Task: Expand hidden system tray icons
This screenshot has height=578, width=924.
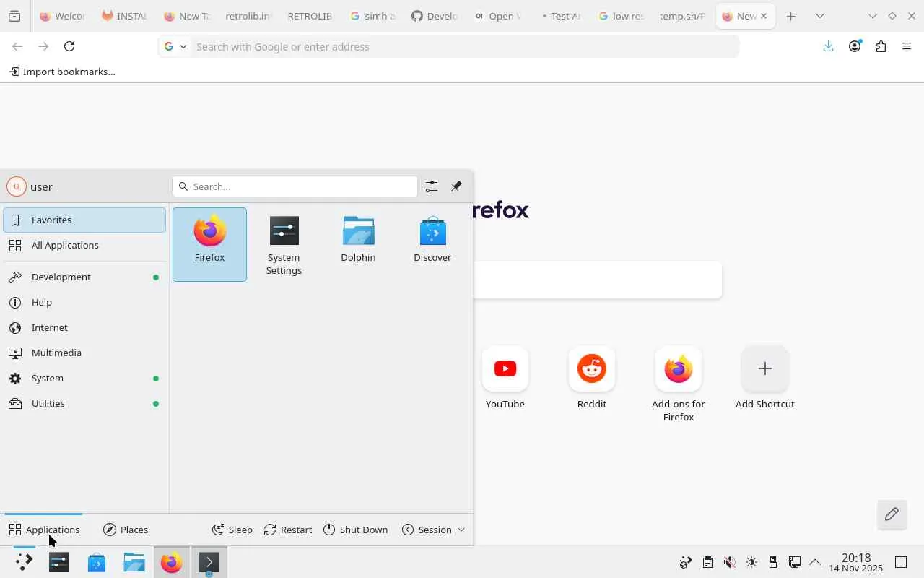Action: pyautogui.click(x=815, y=562)
